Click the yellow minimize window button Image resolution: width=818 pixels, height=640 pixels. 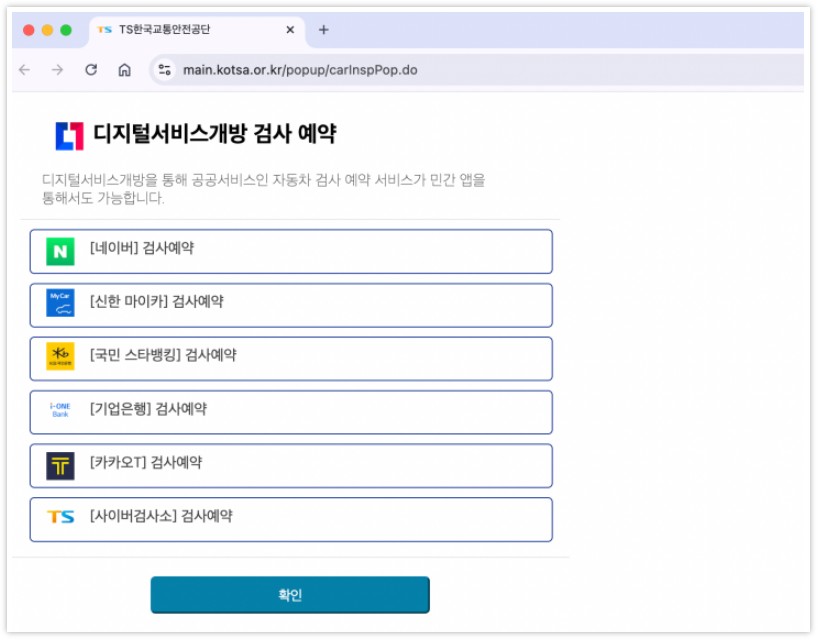(47, 30)
